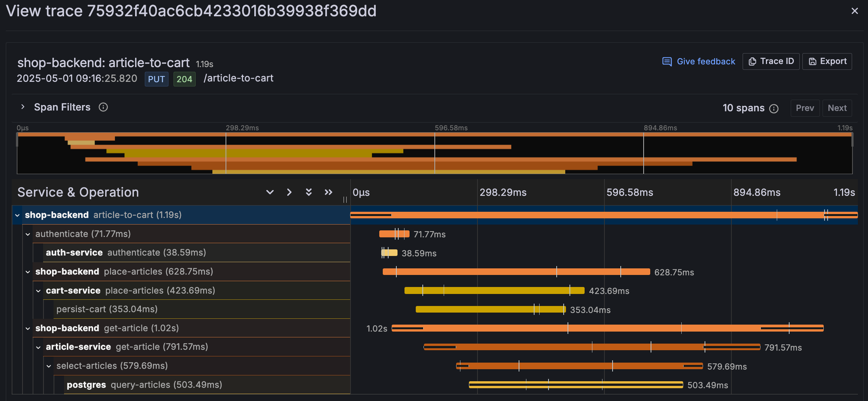
Task: Copy the Trace ID
Action: click(x=771, y=62)
